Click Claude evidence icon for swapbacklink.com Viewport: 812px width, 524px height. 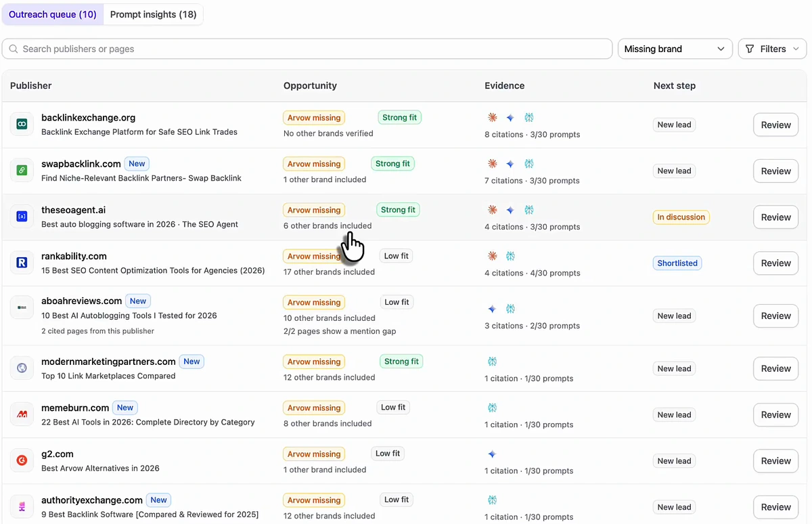coord(493,164)
